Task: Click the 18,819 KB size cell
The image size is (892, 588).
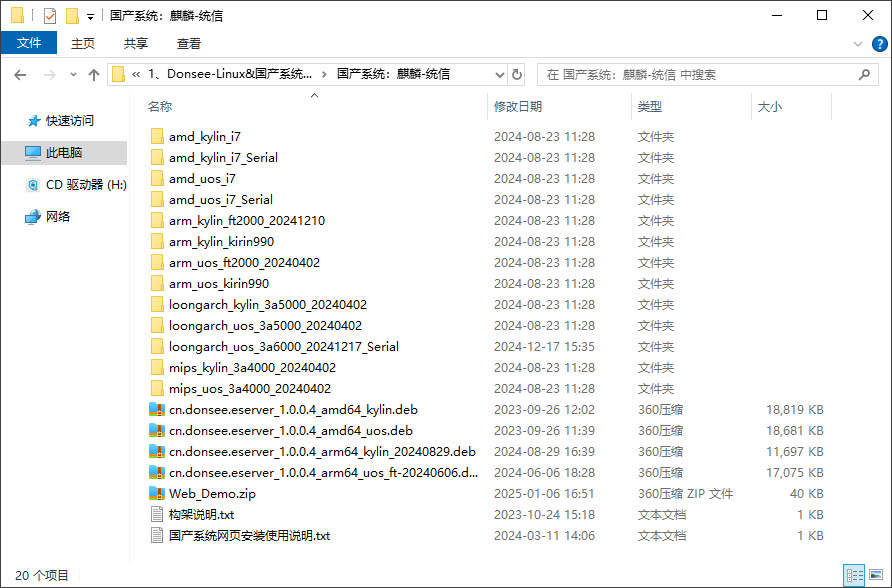Action: pyautogui.click(x=795, y=409)
